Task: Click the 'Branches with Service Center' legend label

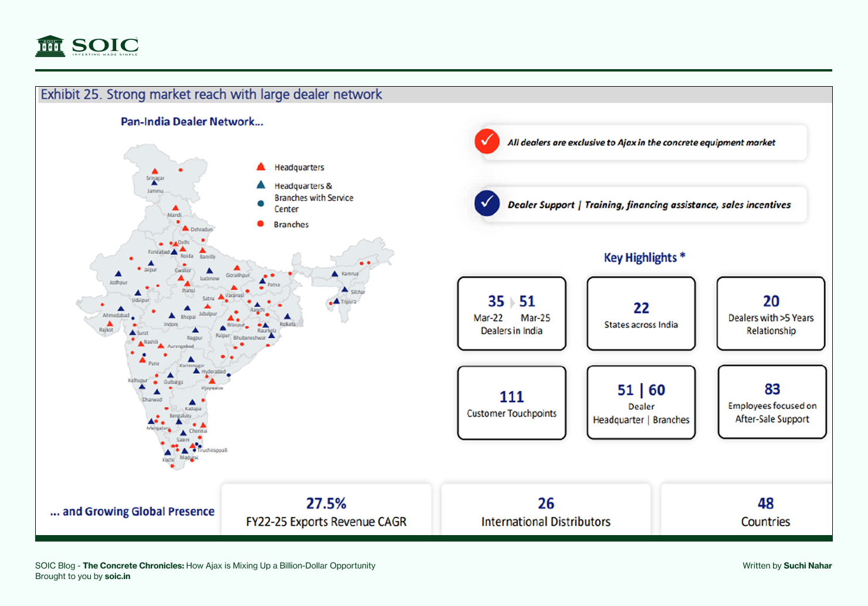Action: [x=314, y=203]
